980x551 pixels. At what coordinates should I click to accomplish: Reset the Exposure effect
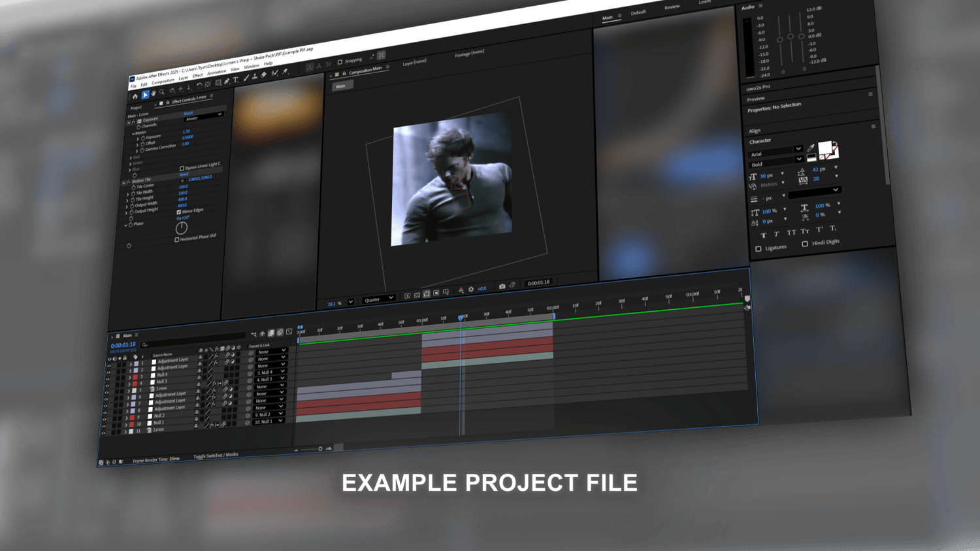click(188, 112)
